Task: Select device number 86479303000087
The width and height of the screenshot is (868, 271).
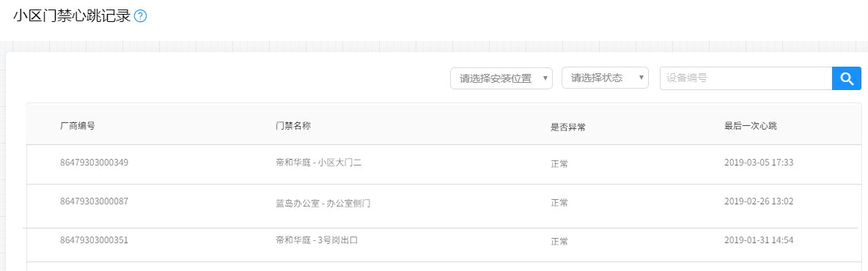Action: point(94,201)
